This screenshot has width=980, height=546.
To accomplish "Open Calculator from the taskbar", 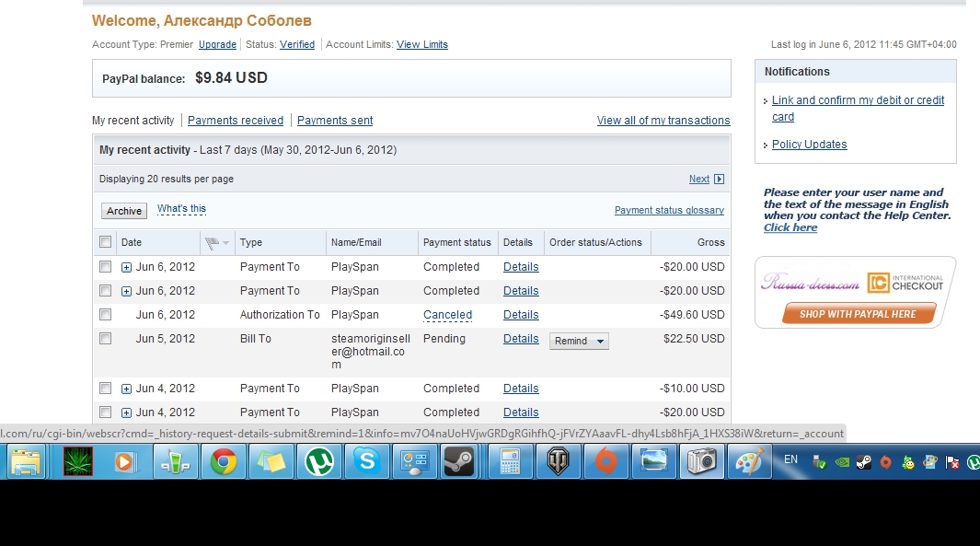I will [510, 462].
